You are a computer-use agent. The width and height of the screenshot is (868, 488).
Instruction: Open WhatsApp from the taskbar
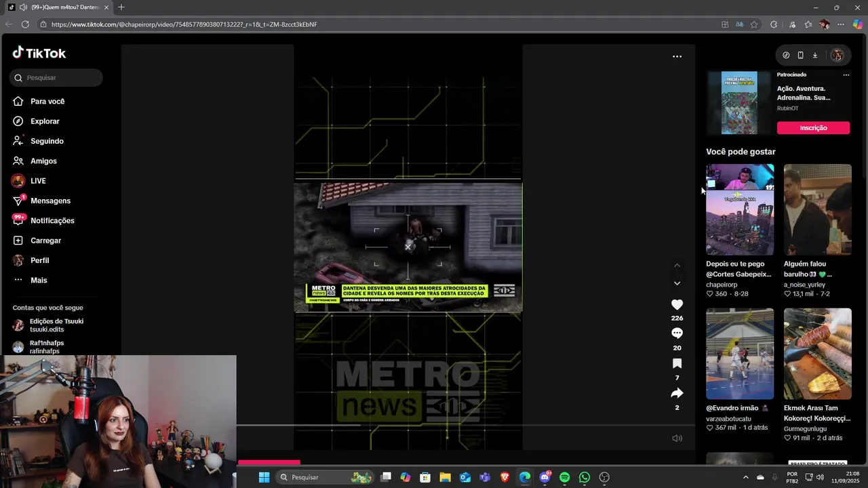[585, 477]
